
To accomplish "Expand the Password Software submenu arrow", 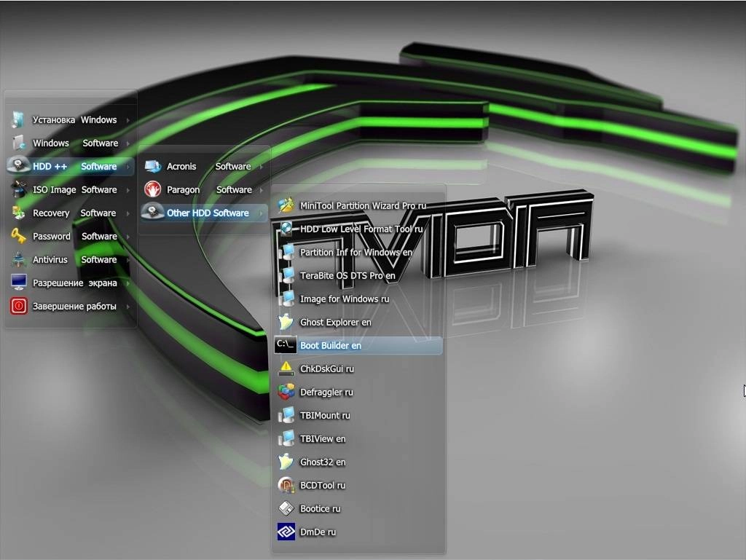I will click(x=128, y=237).
